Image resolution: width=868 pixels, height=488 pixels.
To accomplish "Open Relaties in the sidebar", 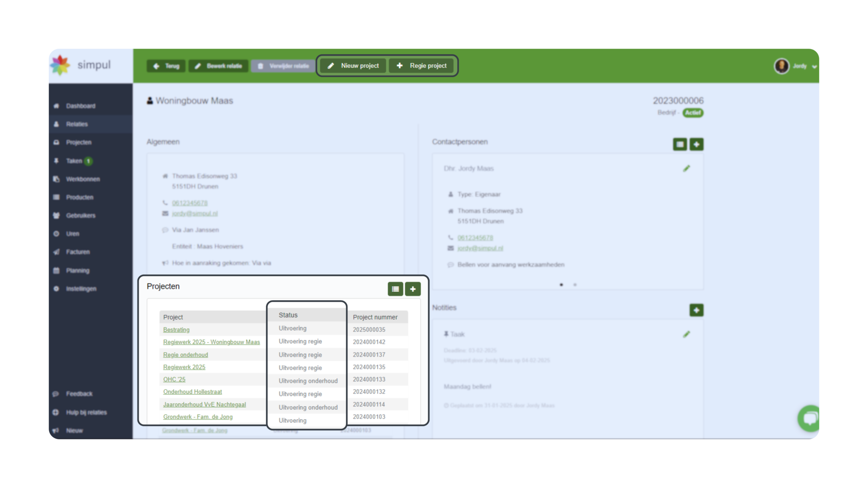I will tap(77, 124).
